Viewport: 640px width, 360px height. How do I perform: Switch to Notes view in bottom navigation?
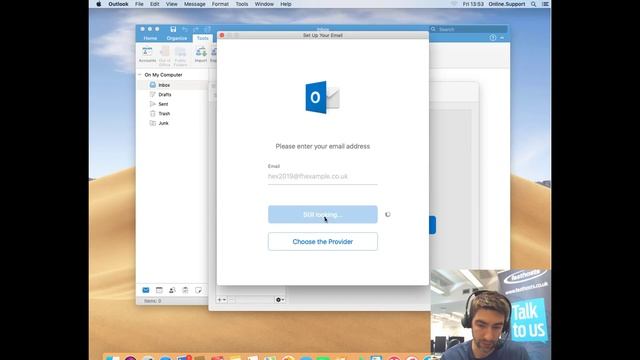point(198,290)
